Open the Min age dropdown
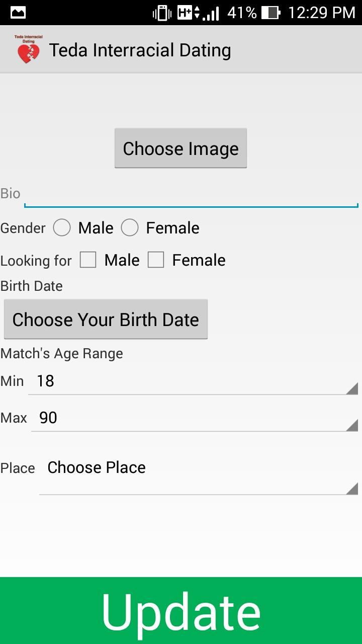Screen dimensions: 362x644 pyautogui.click(x=193, y=381)
